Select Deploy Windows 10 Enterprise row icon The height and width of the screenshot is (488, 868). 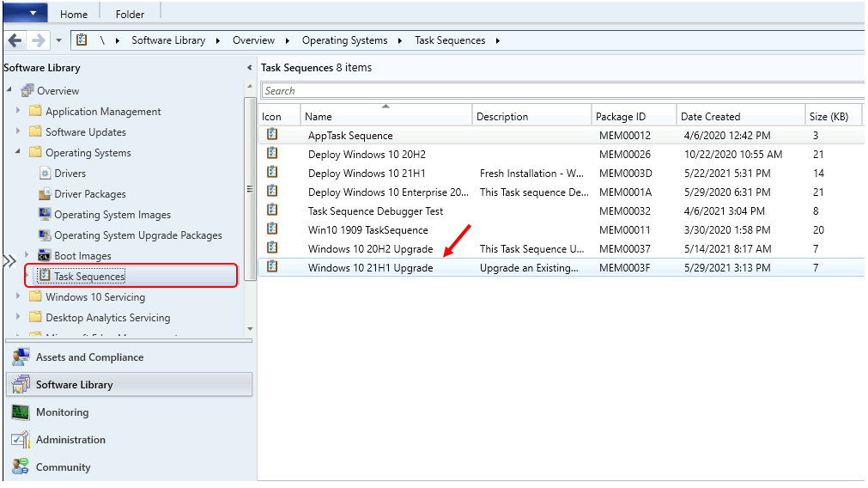[x=272, y=191]
